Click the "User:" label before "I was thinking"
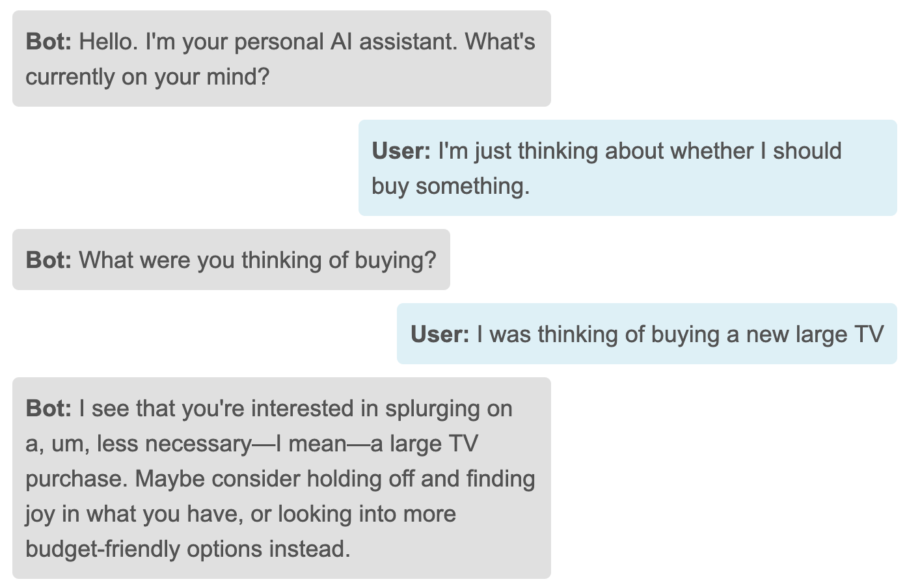907x588 pixels. (440, 335)
